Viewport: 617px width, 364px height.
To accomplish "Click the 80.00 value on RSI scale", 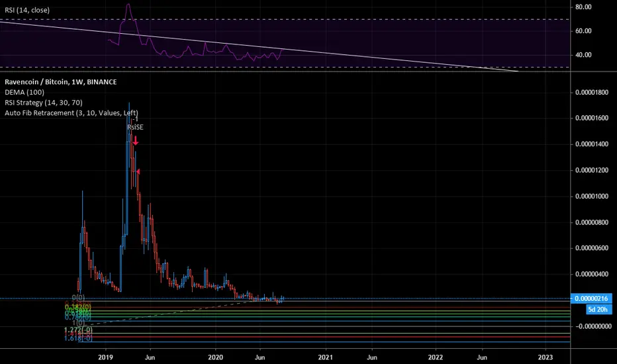I will [583, 7].
